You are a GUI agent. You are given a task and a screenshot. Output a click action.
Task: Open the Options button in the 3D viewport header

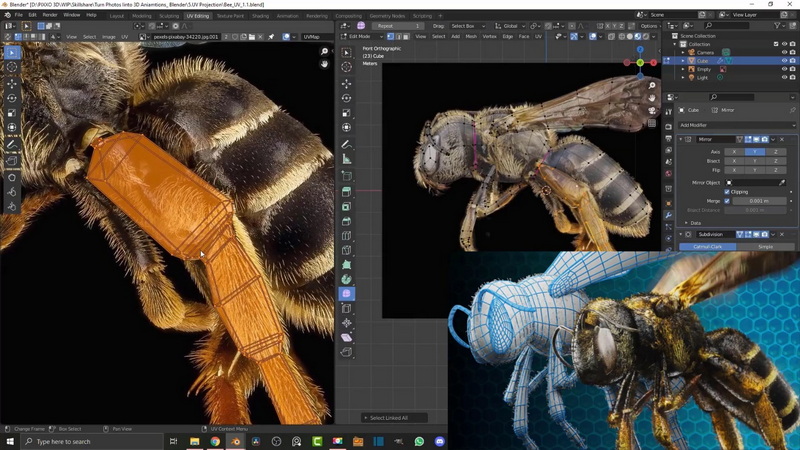pyautogui.click(x=650, y=26)
